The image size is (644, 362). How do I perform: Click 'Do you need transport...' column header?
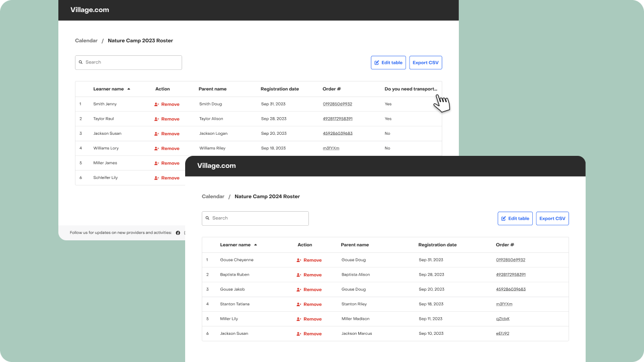pyautogui.click(x=411, y=89)
